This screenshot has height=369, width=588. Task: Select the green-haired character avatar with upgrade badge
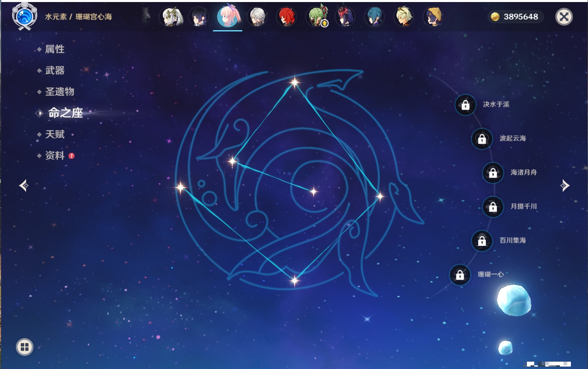317,17
